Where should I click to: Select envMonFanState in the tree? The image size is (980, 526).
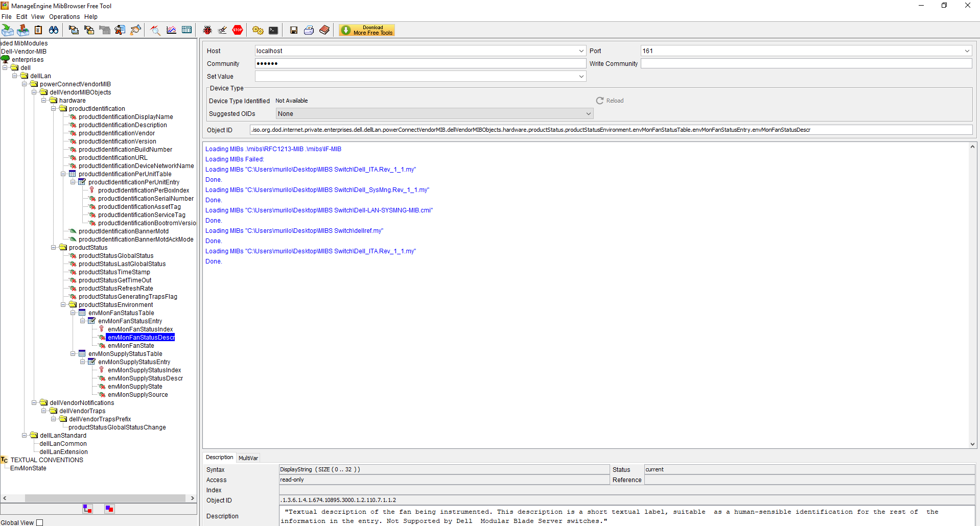131,346
